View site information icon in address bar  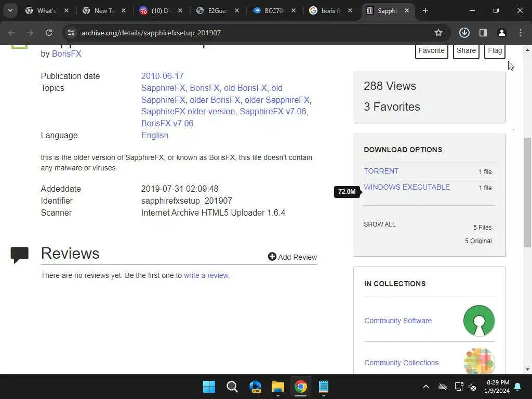[71, 33]
